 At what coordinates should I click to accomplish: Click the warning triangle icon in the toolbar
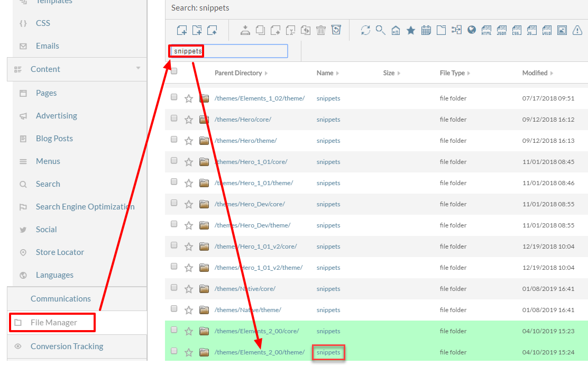(x=577, y=30)
